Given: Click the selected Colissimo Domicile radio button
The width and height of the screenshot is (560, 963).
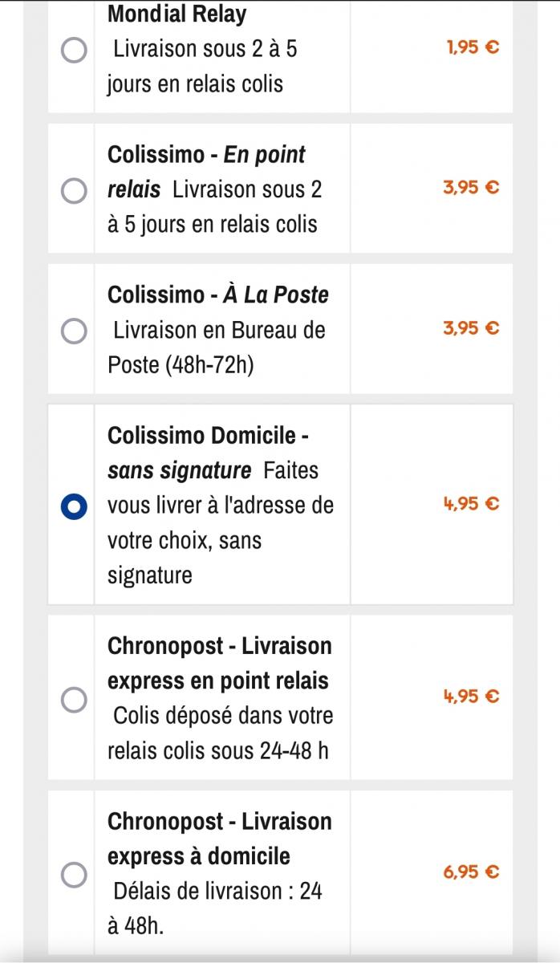Looking at the screenshot, I should coord(75,506).
